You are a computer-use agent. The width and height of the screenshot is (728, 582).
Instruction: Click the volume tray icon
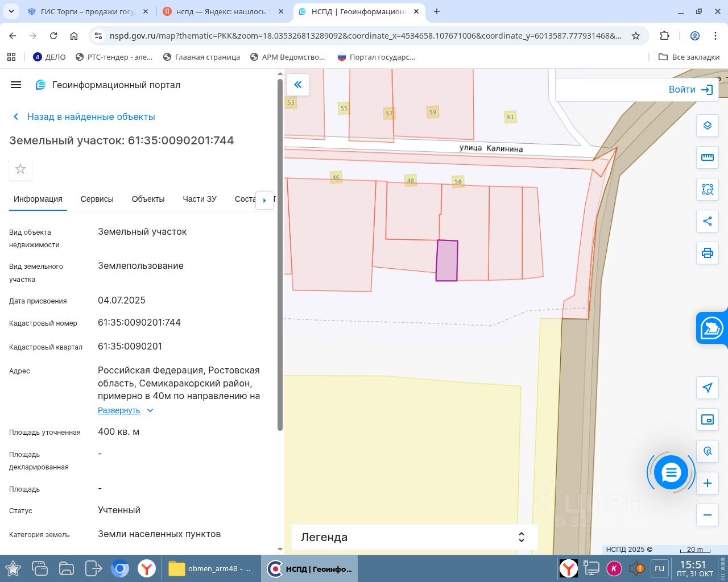click(636, 568)
